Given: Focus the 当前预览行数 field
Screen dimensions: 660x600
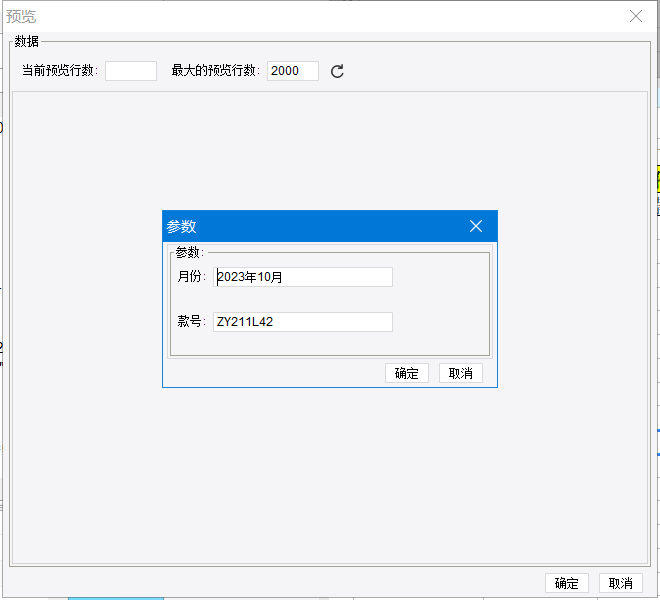Looking at the screenshot, I should [x=131, y=71].
